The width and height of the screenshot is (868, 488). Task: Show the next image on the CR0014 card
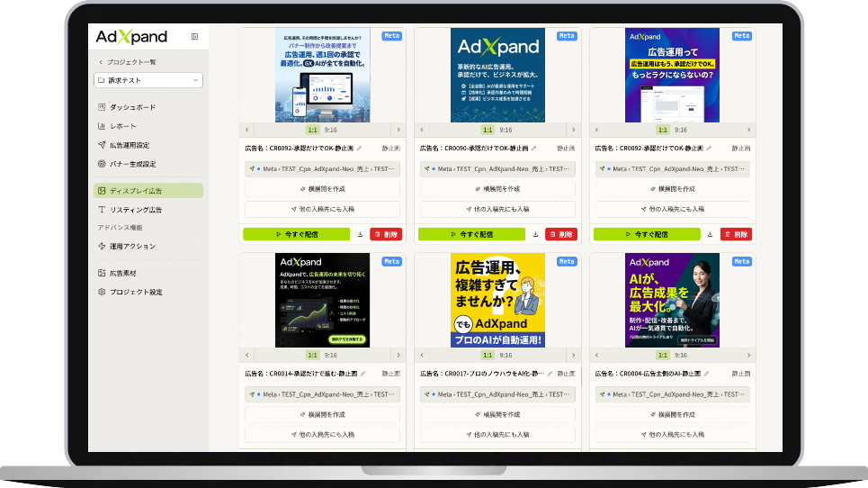398,355
